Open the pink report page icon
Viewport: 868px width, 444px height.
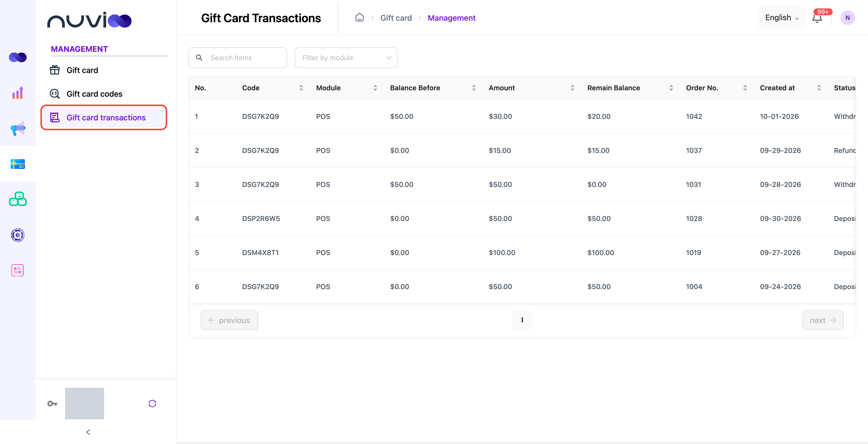click(18, 270)
